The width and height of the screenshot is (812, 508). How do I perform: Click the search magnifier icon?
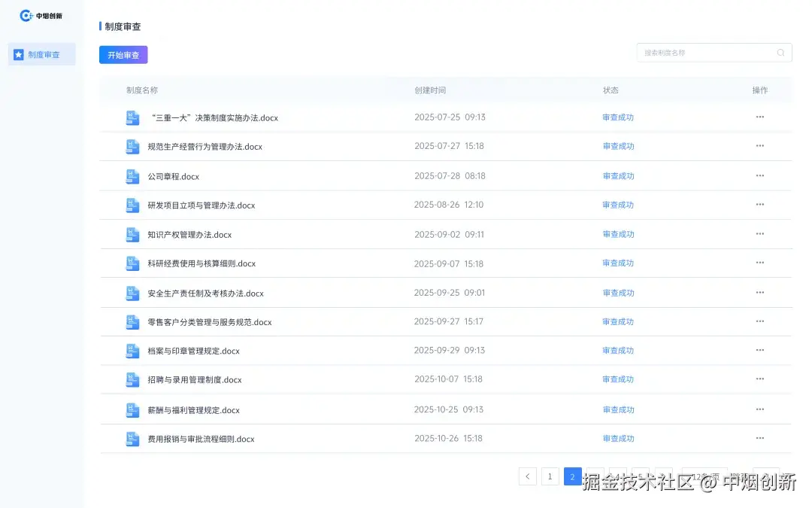(780, 52)
